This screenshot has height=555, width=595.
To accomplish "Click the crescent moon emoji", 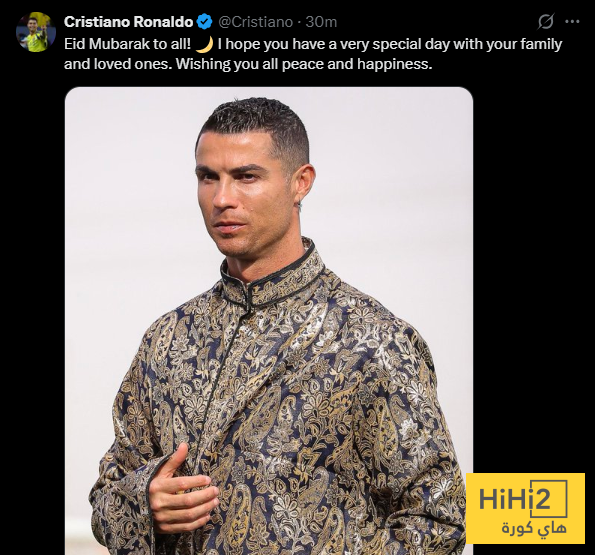I will pos(204,45).
